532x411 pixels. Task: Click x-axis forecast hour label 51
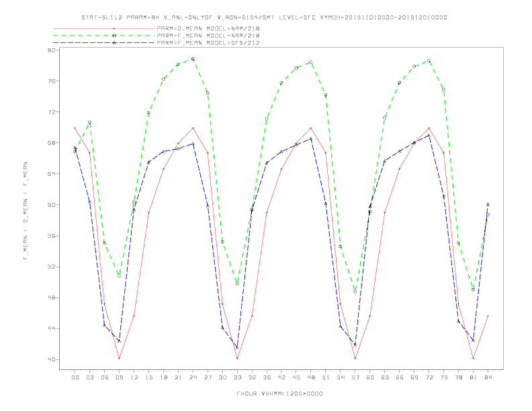pyautogui.click(x=326, y=377)
